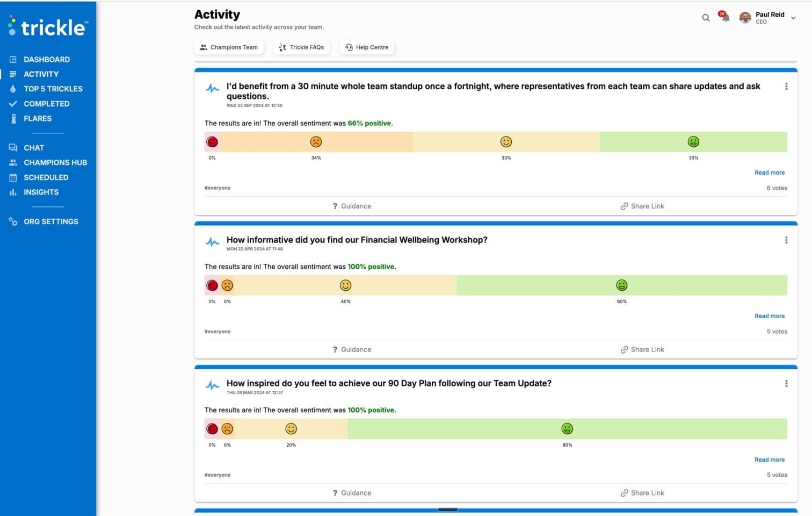Open the Help Centre button
812x516 pixels.
[x=367, y=47]
